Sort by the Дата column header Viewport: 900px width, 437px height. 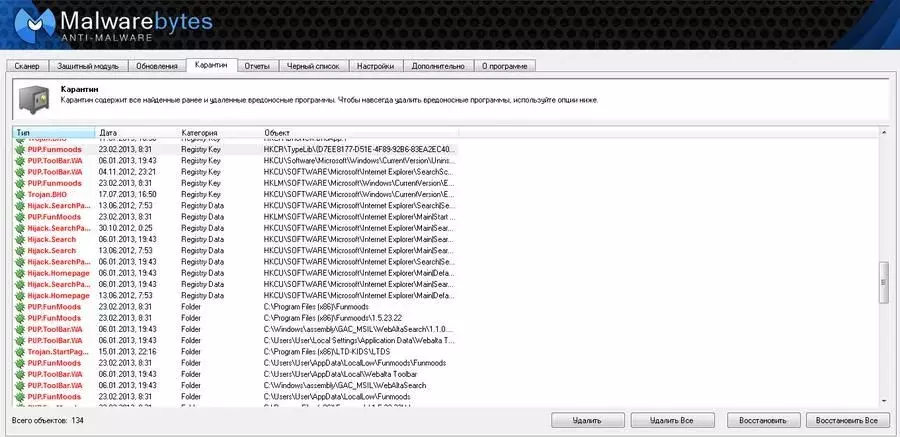(x=137, y=133)
